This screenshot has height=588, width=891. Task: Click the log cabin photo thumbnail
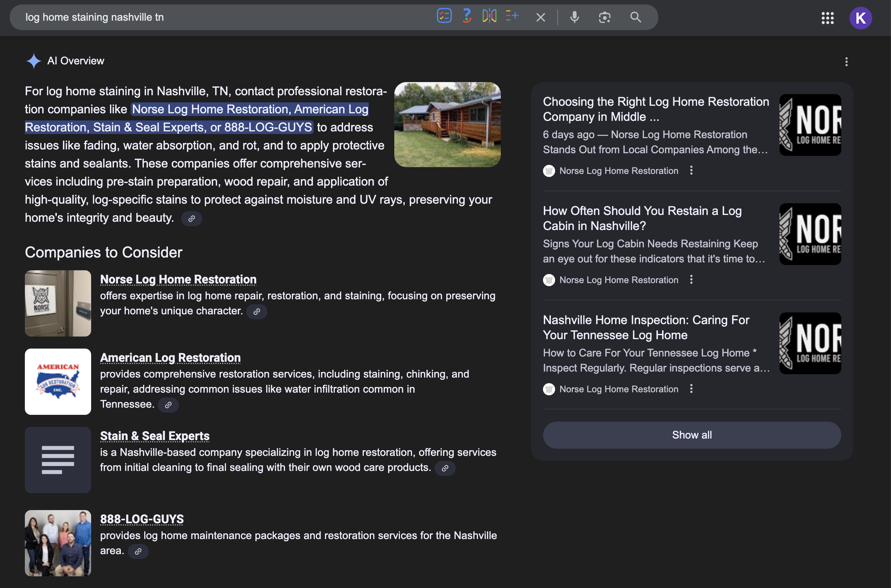pos(447,125)
